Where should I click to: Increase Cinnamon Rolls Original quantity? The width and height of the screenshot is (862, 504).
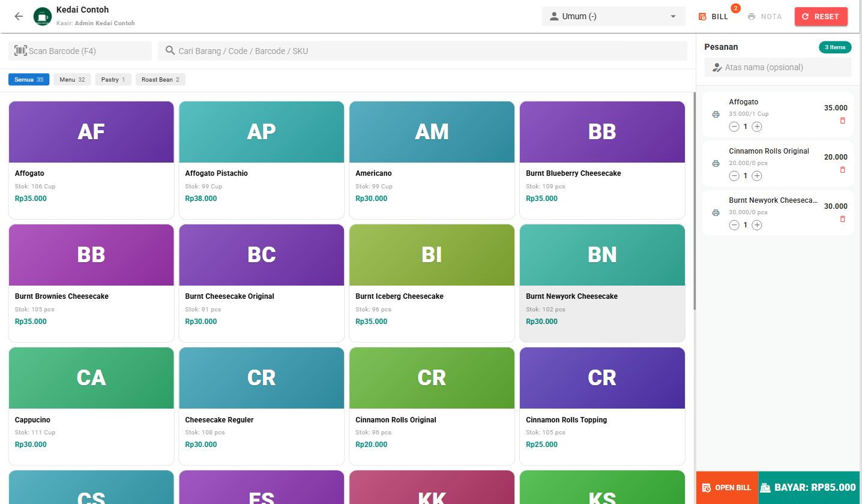pyautogui.click(x=757, y=176)
